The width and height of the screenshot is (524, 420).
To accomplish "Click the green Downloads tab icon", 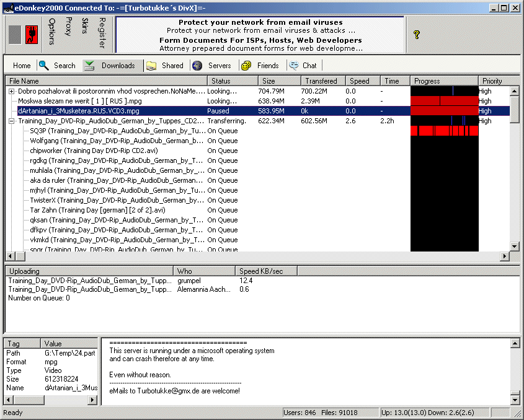I will [x=89, y=66].
